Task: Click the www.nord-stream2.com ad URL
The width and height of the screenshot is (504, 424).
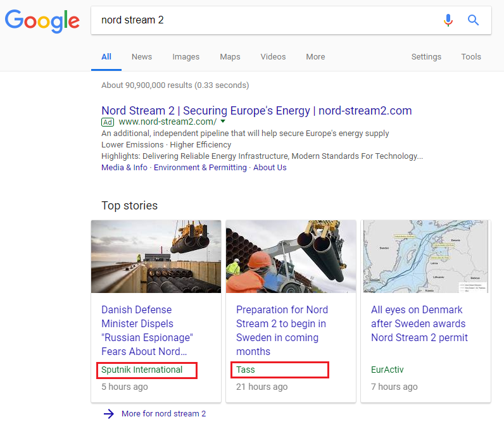Action: click(167, 122)
